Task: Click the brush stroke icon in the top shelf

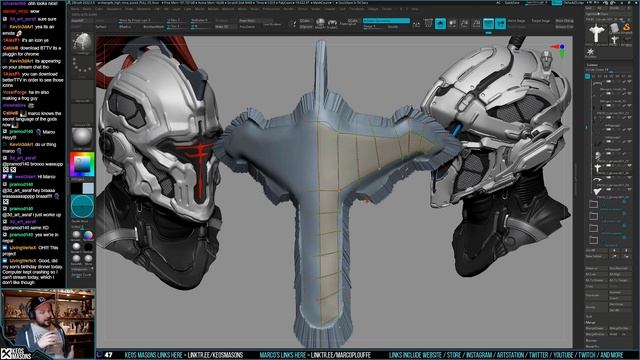Action: click(293, 23)
